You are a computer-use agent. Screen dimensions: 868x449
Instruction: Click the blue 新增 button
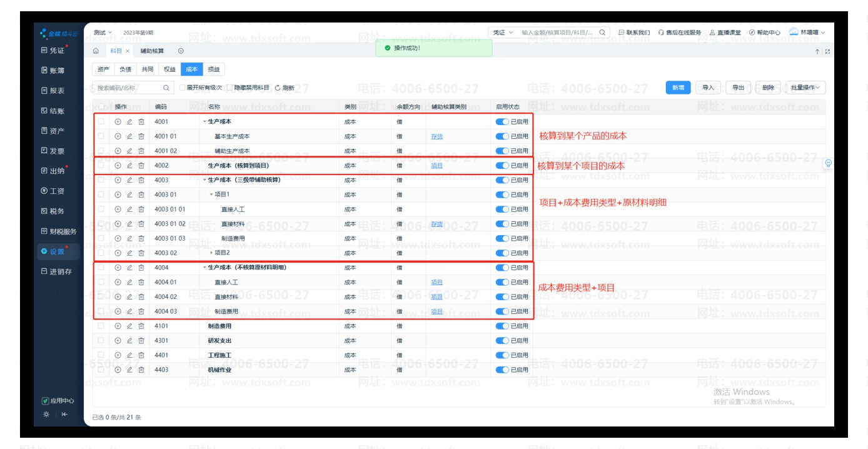pyautogui.click(x=678, y=88)
